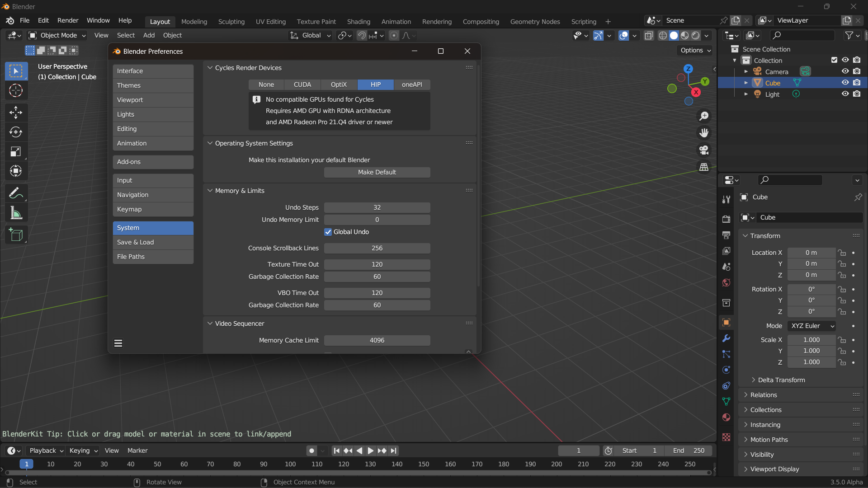Lock Location X value
The width and height of the screenshot is (868, 488).
[x=842, y=253]
